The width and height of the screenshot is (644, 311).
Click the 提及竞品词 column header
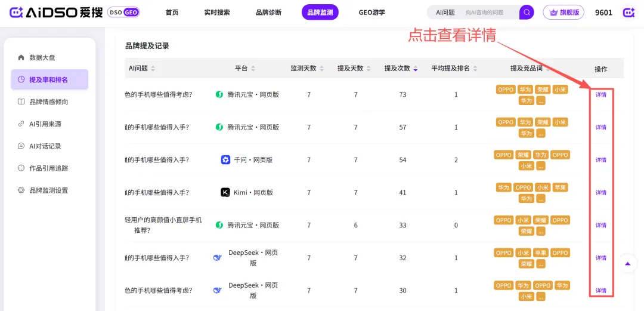[526, 69]
